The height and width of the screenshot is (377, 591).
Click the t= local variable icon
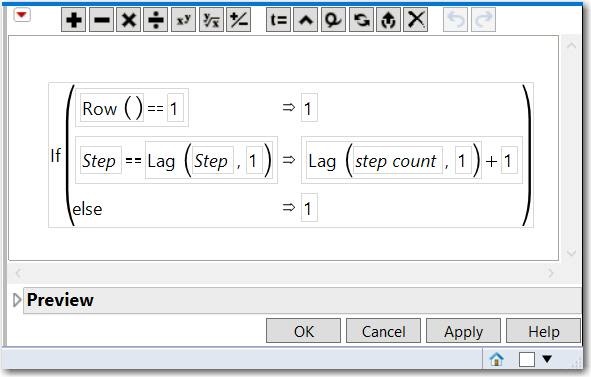coord(278,20)
